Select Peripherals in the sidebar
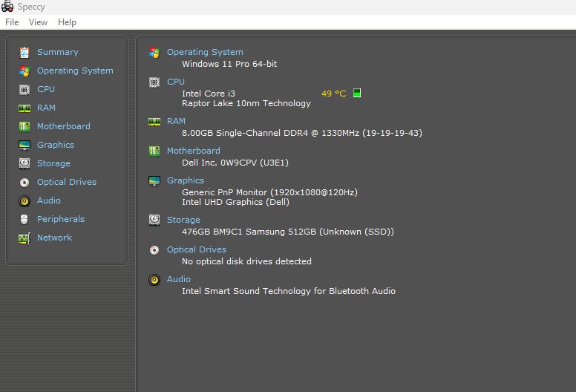Image resolution: width=576 pixels, height=392 pixels. (61, 219)
